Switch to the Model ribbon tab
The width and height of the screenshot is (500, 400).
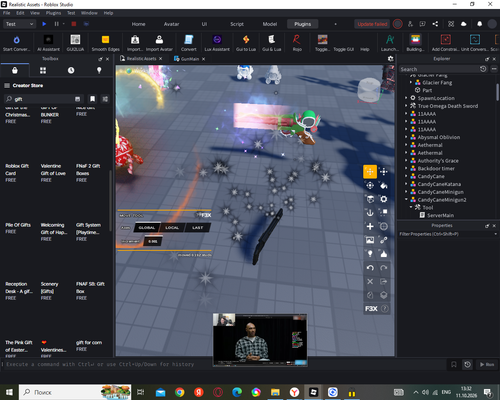(x=270, y=24)
